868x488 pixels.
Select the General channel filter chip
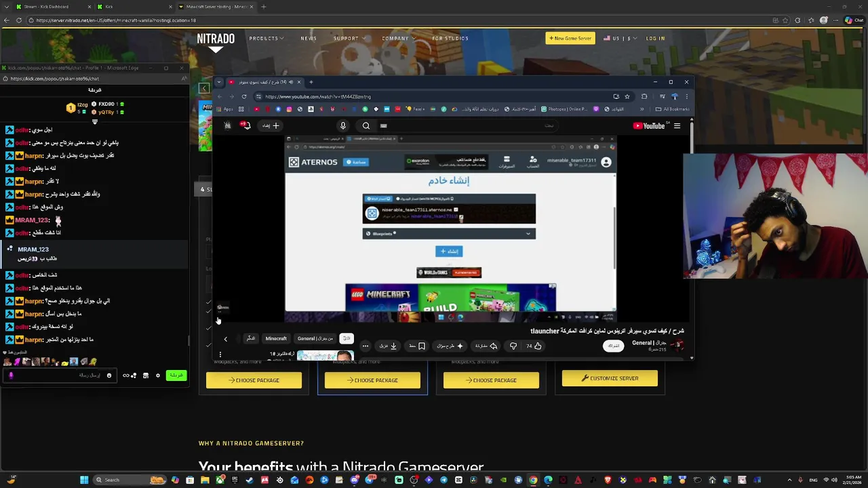click(x=315, y=338)
